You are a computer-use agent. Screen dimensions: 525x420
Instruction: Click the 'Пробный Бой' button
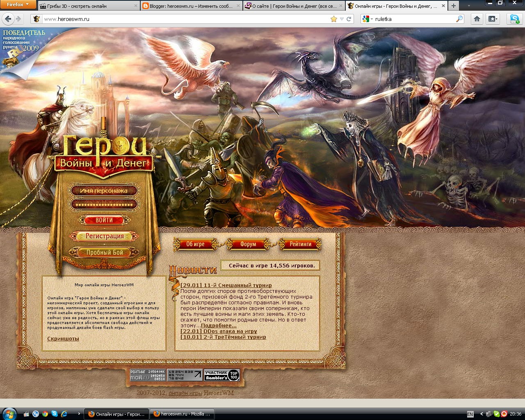coord(105,253)
